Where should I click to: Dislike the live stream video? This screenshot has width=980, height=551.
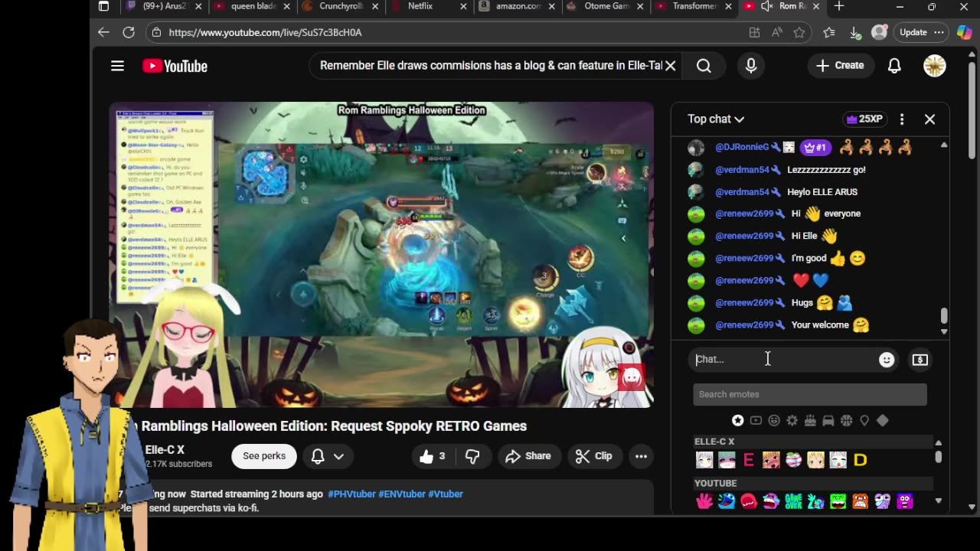(x=472, y=456)
